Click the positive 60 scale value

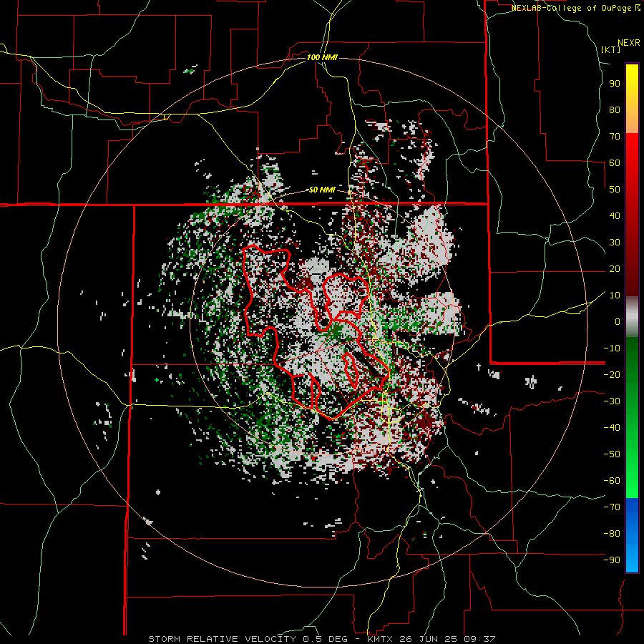coord(615,163)
